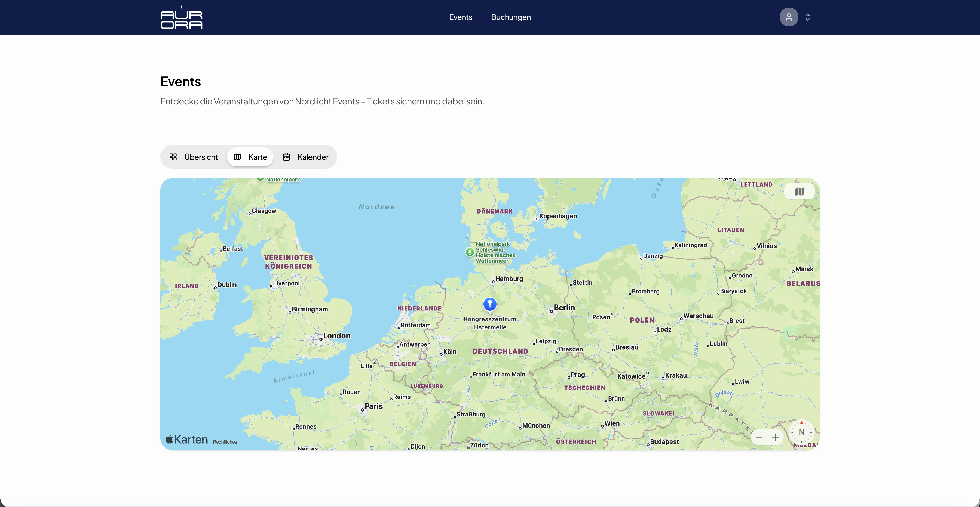Click the compass to reset north
This screenshot has width=980, height=507.
801,432
